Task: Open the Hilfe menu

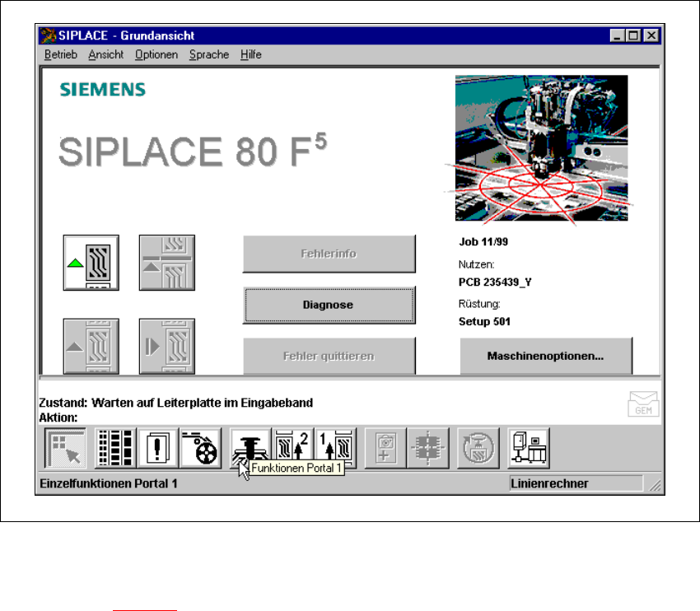Action: pos(251,54)
